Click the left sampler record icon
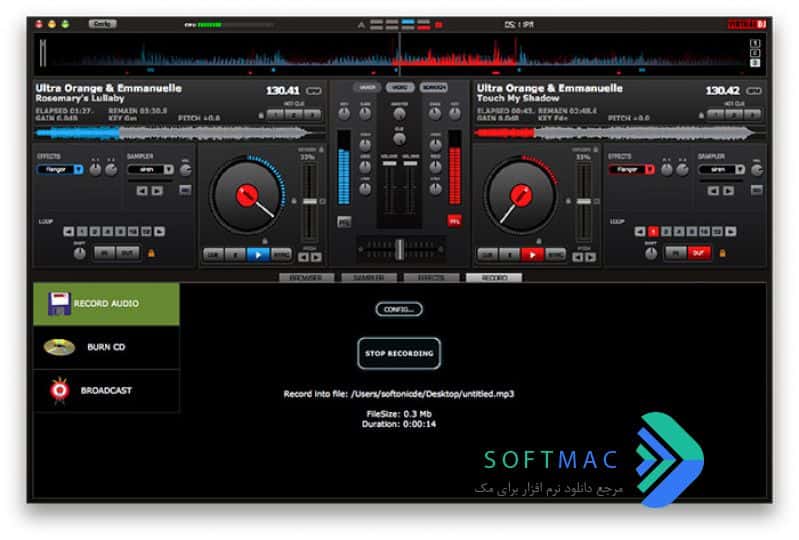 point(185,190)
